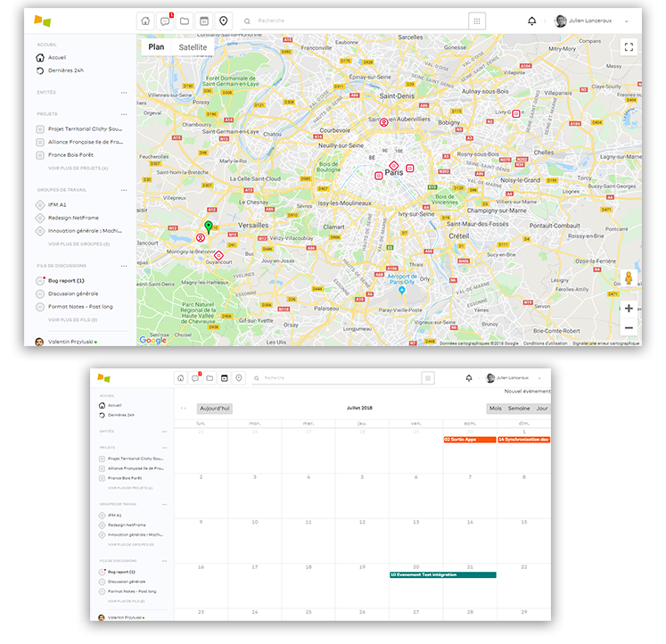
Task: Select the blue Aéroport de Paris-Orly marker
Action: [402, 290]
